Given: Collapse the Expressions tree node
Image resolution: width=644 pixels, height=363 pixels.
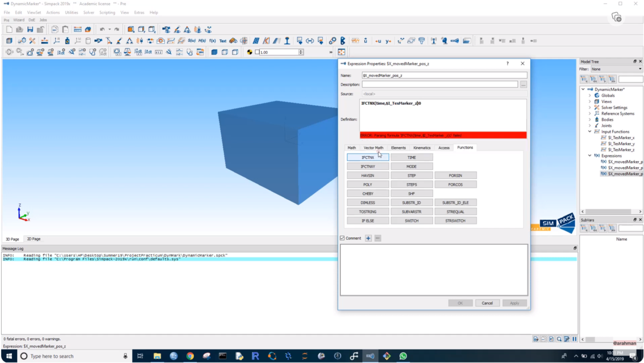Looking at the screenshot, I should [x=590, y=156].
